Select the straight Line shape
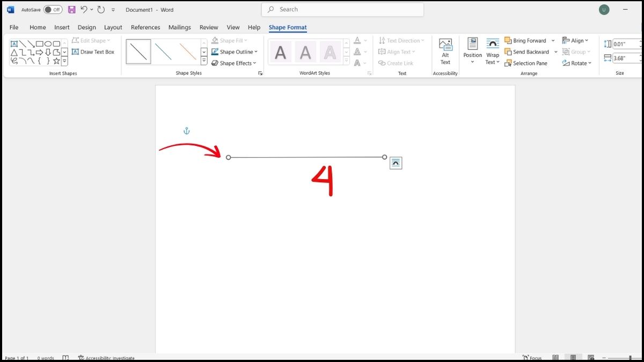 (23, 43)
